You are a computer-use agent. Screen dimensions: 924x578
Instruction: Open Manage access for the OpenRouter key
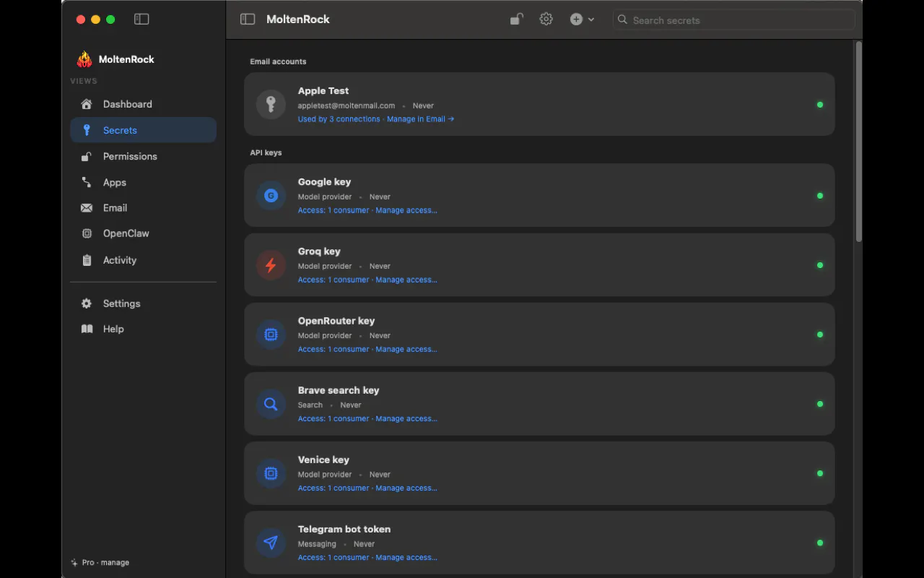pyautogui.click(x=406, y=349)
